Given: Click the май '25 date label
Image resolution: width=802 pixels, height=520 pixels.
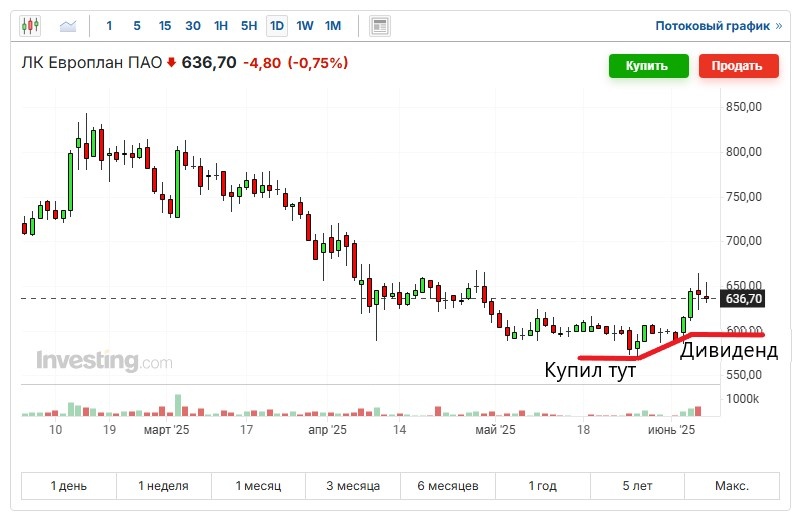Looking at the screenshot, I should [495, 429].
